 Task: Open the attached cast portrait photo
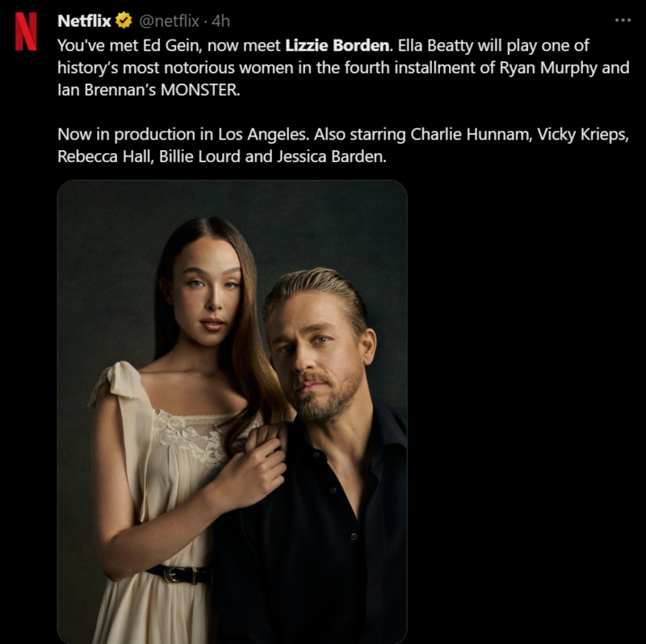coord(233,412)
